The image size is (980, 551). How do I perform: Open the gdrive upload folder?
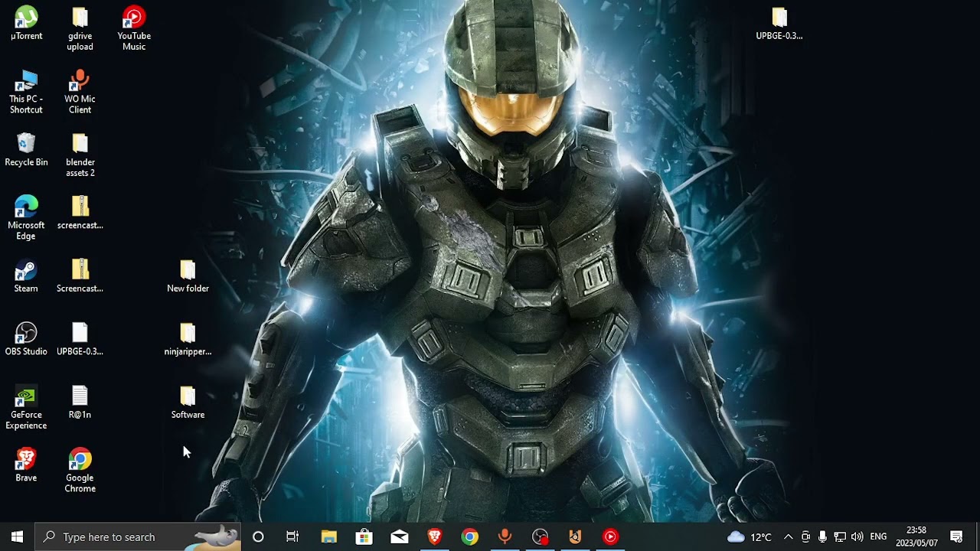coord(80,28)
